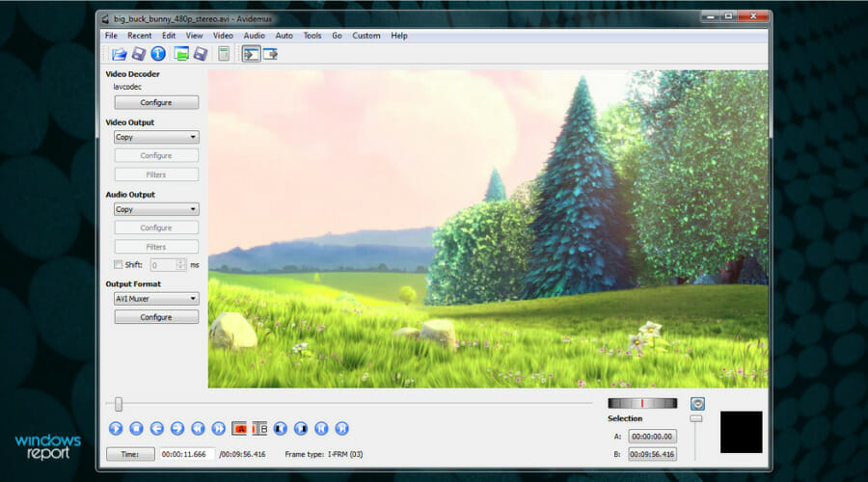Click the vertical volume slider handle
Image resolution: width=868 pixels, height=482 pixels.
695,419
